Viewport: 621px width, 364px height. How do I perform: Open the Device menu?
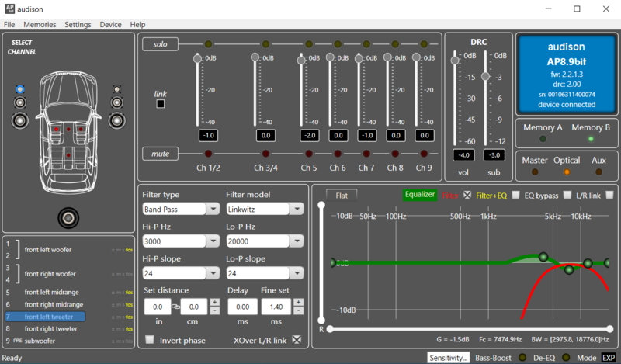pos(110,25)
